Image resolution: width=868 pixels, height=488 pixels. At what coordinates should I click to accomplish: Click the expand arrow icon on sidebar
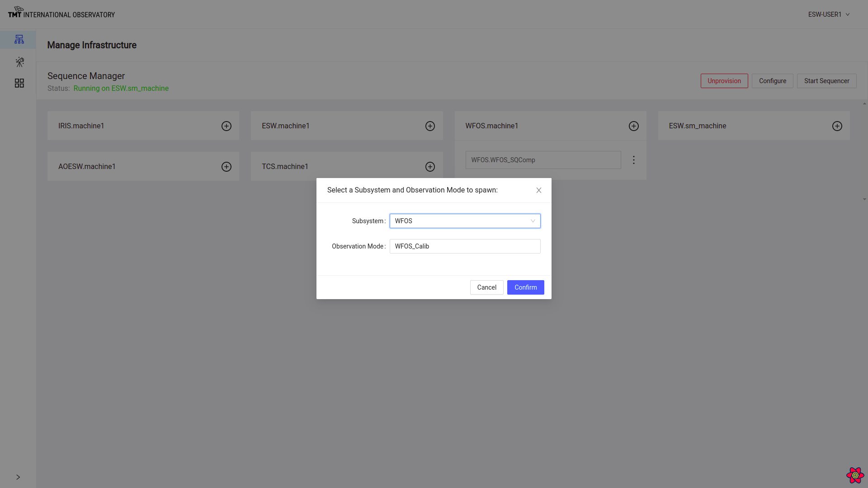tap(18, 477)
